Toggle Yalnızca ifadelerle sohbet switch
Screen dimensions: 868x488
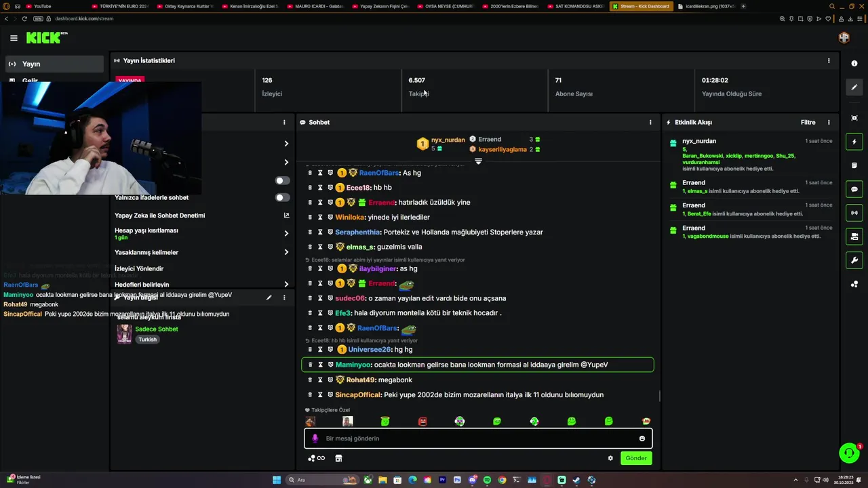[283, 198]
